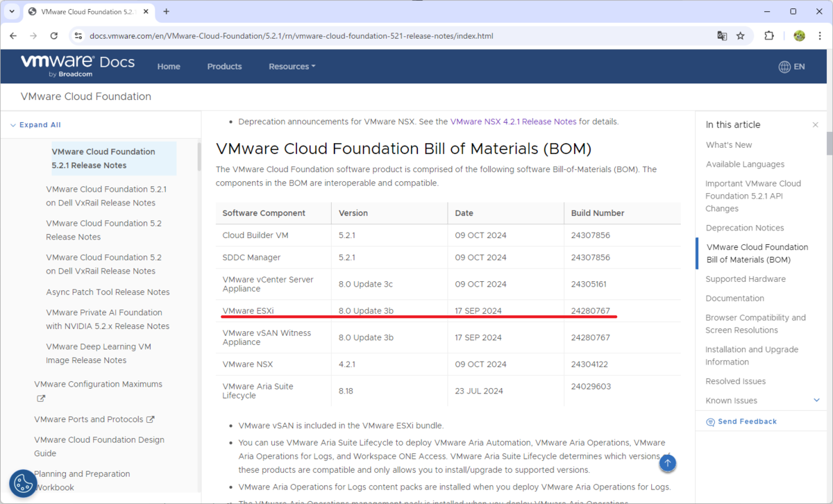Close the VMware Cloud Foundation tab
The image size is (833, 504).
point(146,12)
